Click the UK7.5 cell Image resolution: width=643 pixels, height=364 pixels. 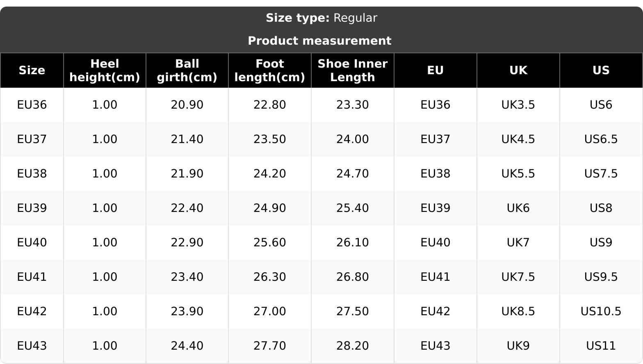(518, 277)
